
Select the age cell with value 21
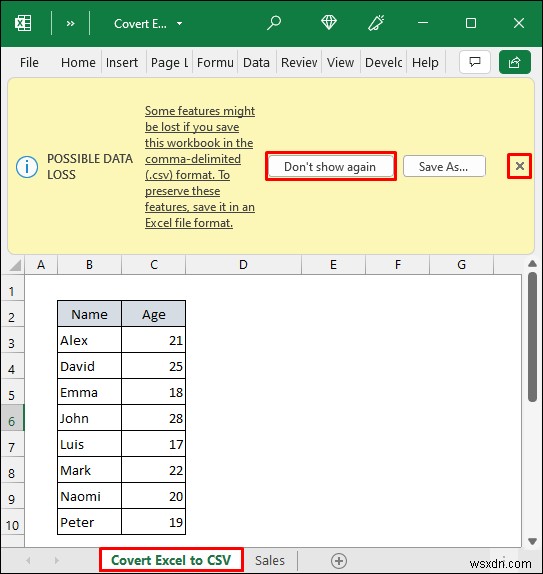click(x=154, y=340)
